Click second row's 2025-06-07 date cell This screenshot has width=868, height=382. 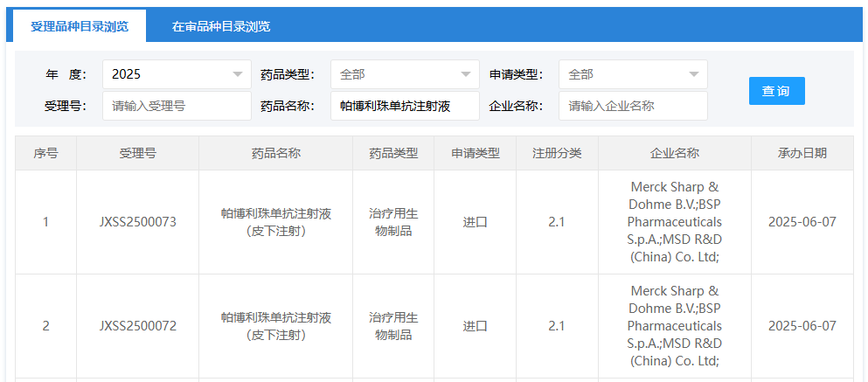(802, 326)
